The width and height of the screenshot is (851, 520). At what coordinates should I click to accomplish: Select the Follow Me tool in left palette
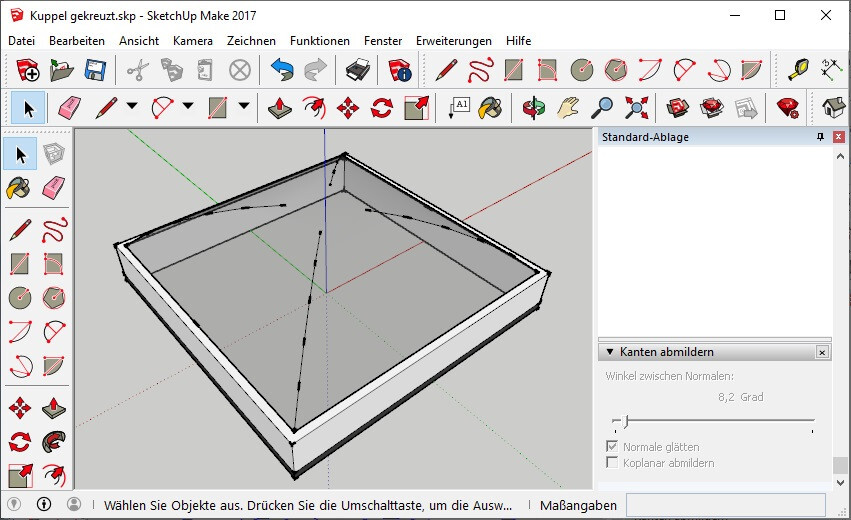coord(54,441)
